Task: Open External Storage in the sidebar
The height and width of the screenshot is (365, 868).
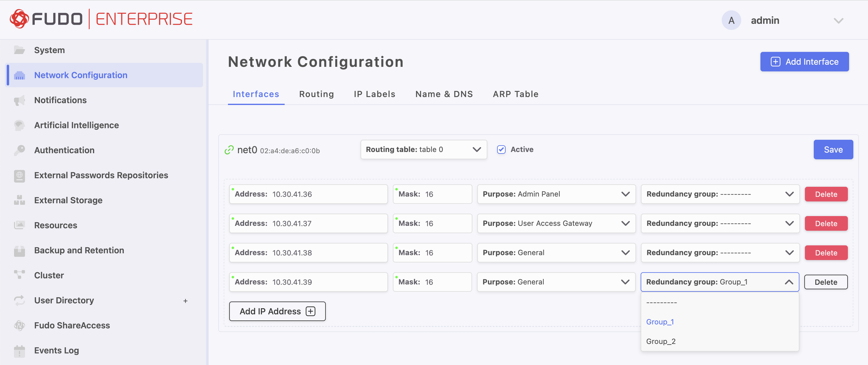Action: [105, 201]
